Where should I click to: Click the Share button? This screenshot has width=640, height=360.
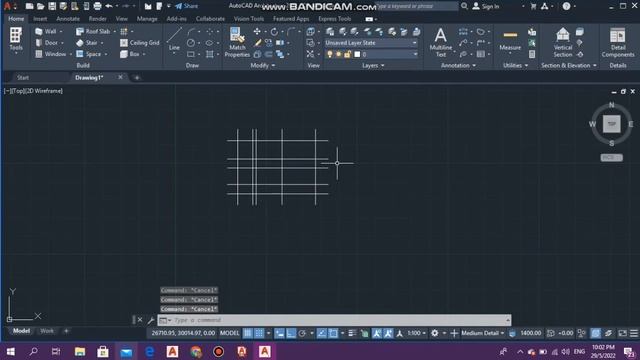(187, 6)
